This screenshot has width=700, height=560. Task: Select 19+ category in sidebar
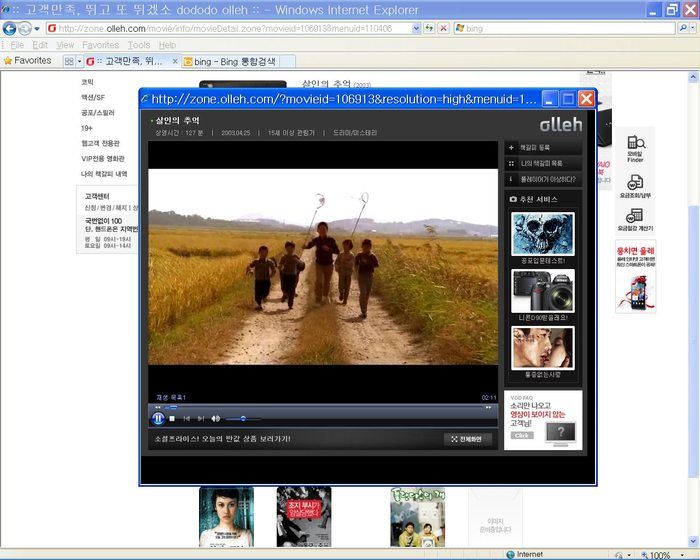(87, 128)
